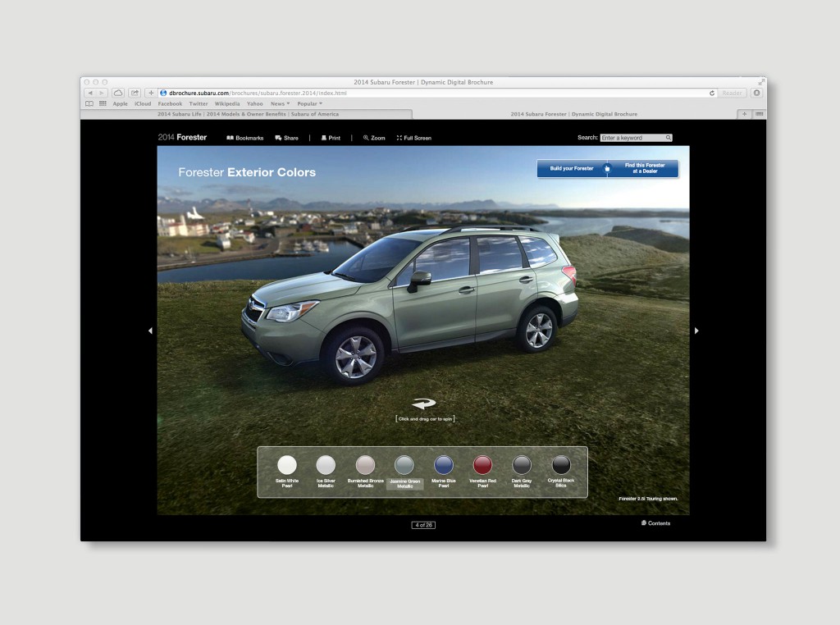Go to next brochure page arrow
Image resolution: width=840 pixels, height=625 pixels.
[x=696, y=331]
